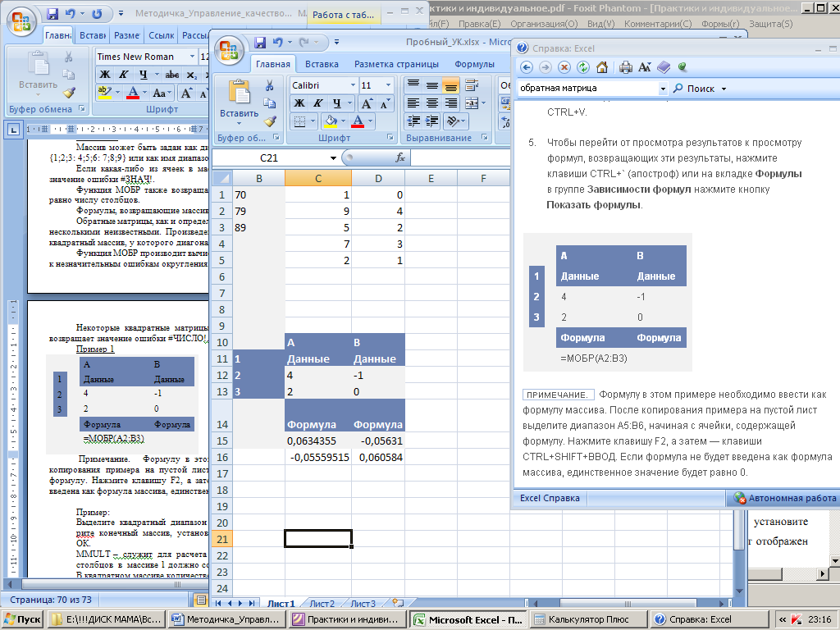Screen dimensions: 840x630
Task: Decrease indent in Excel alignment group
Action: 413,121
